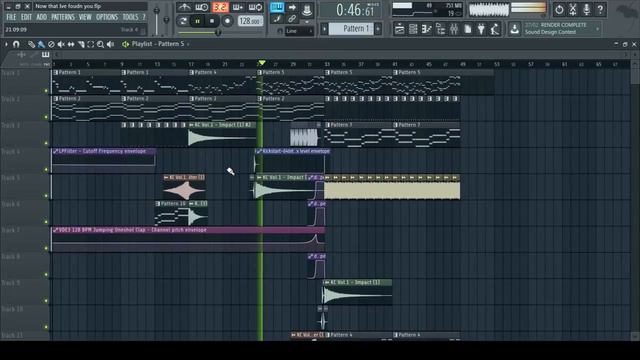Image resolution: width=640 pixels, height=360 pixels.
Task: Select the Delete tool in playlist toolbar
Action: point(51,44)
